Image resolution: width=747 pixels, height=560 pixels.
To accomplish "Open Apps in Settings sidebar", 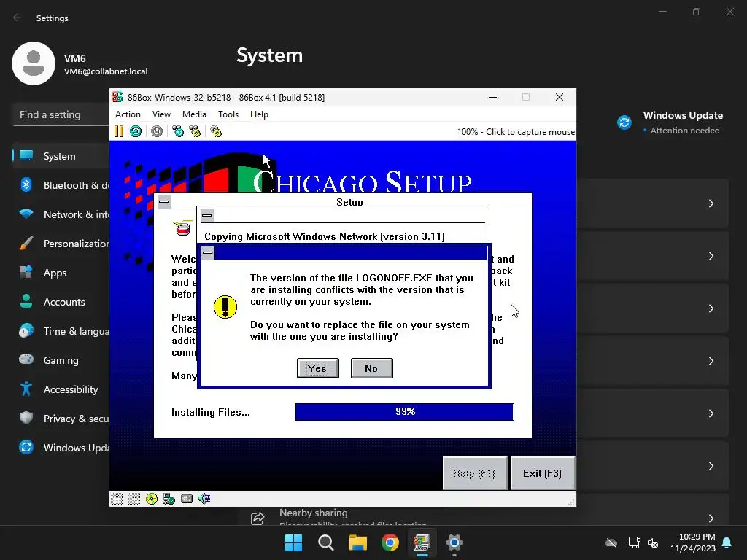I will click(61, 273).
